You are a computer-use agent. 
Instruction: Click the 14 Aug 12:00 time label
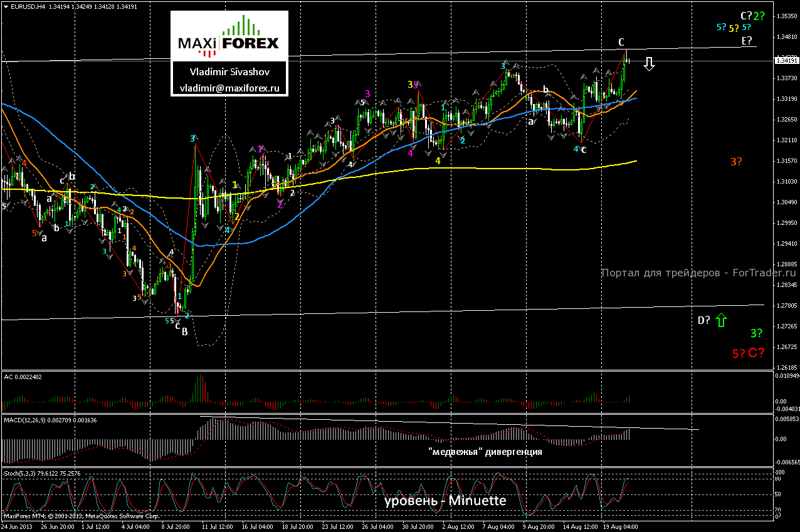(582, 527)
